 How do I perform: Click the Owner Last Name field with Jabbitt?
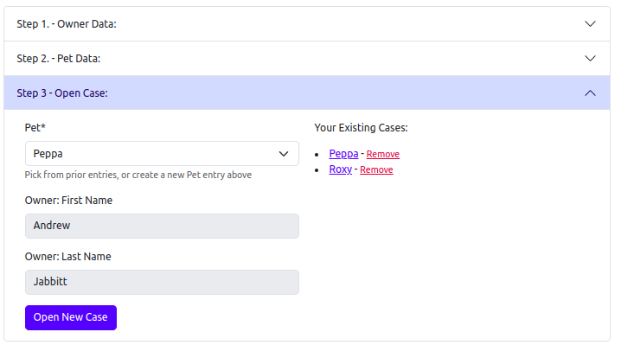pyautogui.click(x=162, y=283)
